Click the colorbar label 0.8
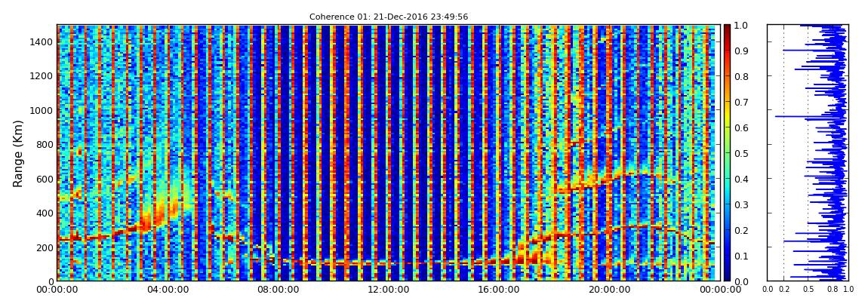Viewport: 868px width, 307px height. 743,76
